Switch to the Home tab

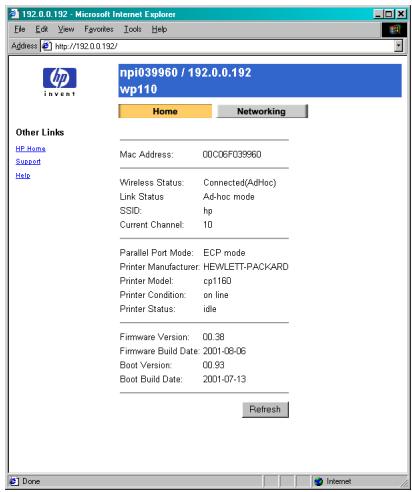pos(165,111)
